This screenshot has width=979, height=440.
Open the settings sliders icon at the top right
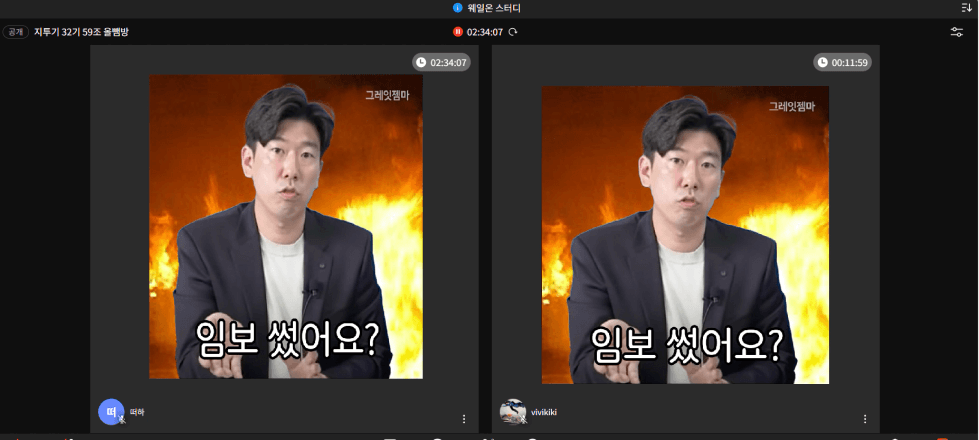957,32
